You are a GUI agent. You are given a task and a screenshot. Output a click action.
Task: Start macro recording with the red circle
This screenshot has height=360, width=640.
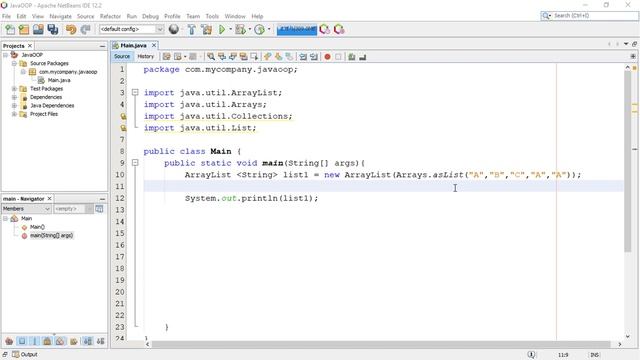click(x=327, y=57)
